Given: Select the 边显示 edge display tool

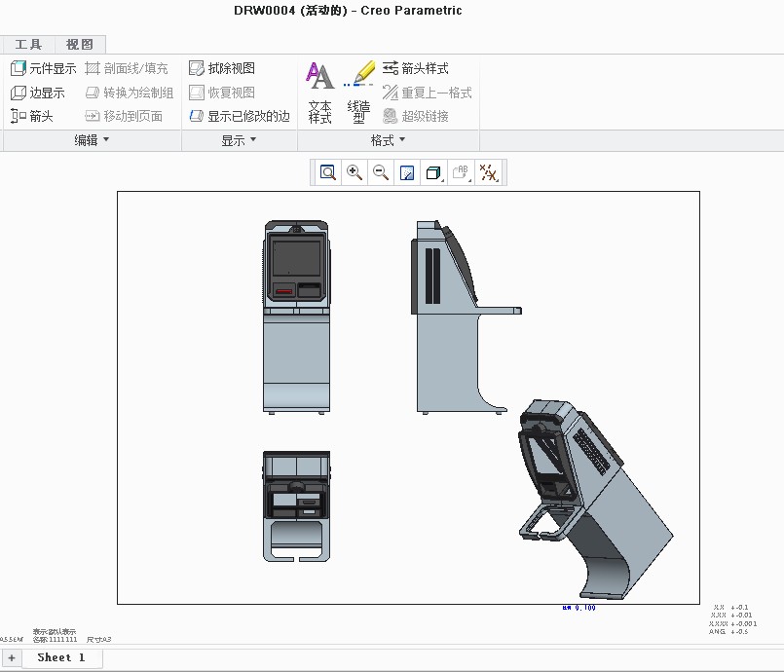Looking at the screenshot, I should [37, 93].
